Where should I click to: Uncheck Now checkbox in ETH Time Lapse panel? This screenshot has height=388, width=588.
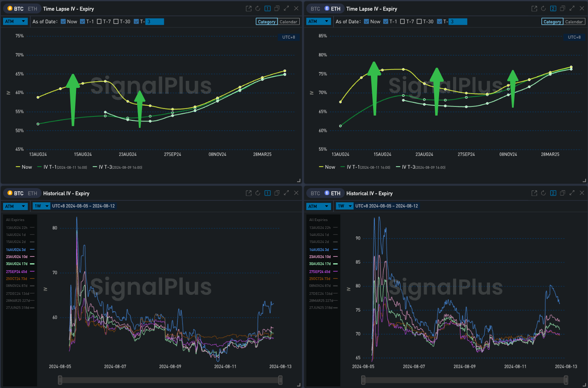click(366, 22)
